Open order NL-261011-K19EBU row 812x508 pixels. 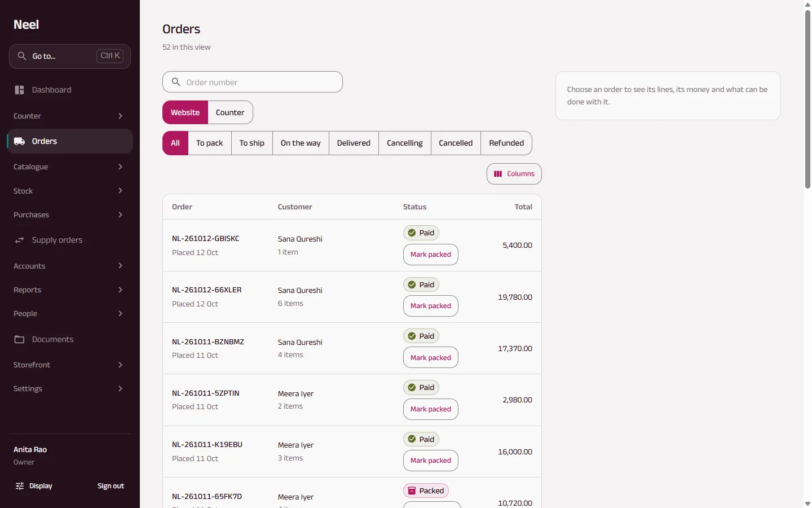click(x=352, y=452)
